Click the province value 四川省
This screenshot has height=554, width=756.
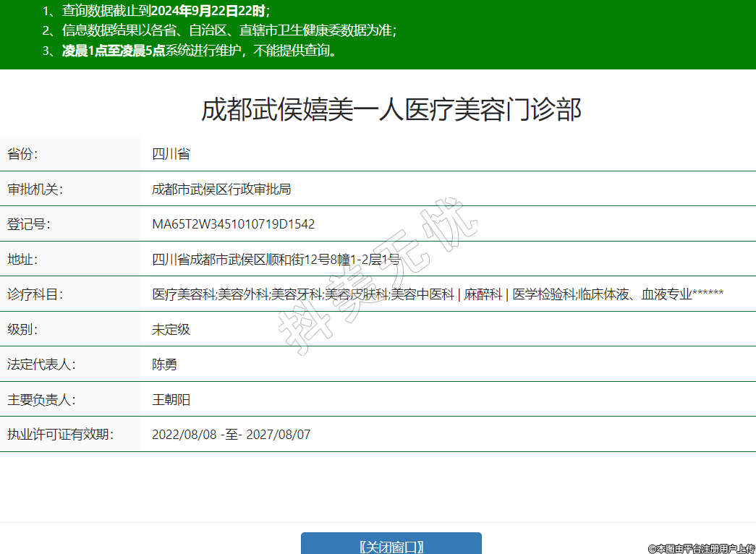[171, 154]
